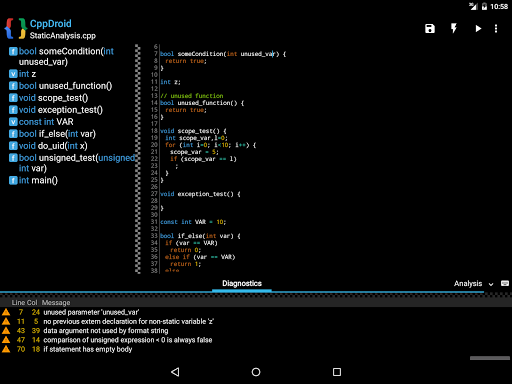Tap the Android back navigation button

coord(175,372)
